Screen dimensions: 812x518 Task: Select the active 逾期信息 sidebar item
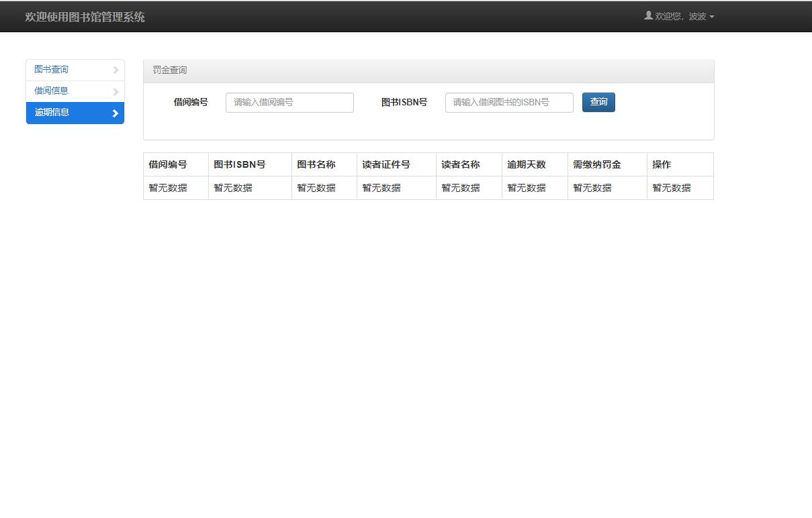tap(52, 113)
